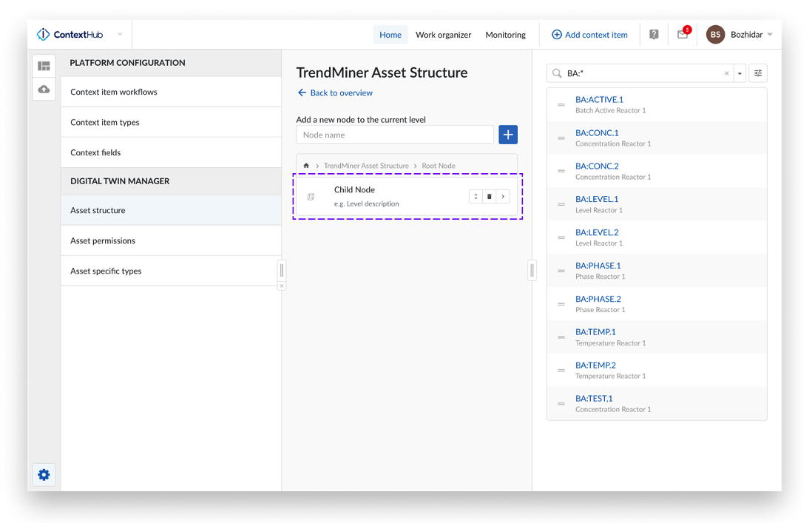Select Asset permissions in the sidebar
The image size is (812, 523).
coord(103,240)
